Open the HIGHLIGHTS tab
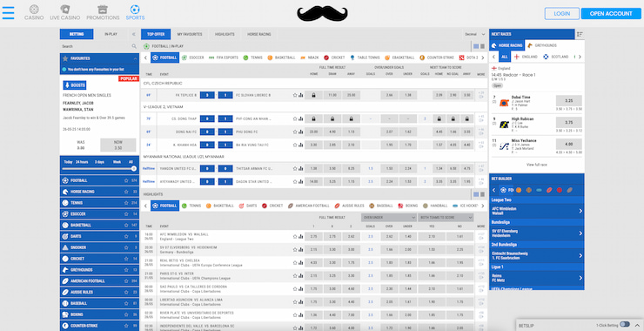 (225, 34)
